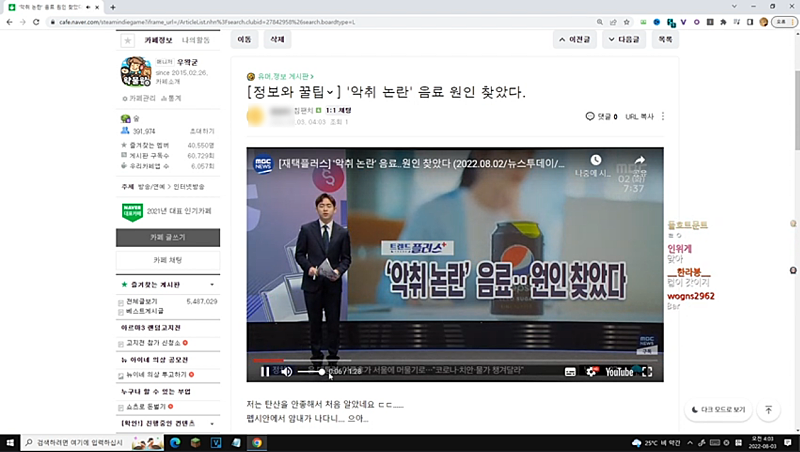800x452 pixels.
Task: Go to previous post with 이전글
Action: click(x=574, y=39)
